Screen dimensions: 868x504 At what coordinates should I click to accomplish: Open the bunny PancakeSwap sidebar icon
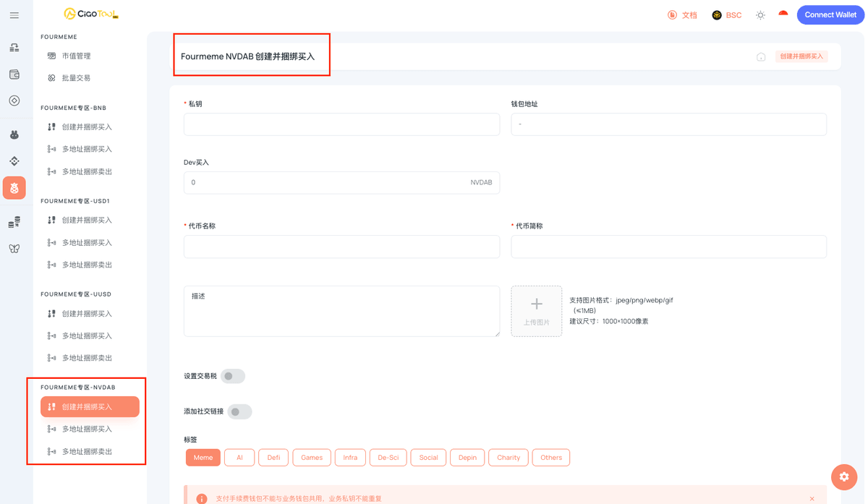14,134
